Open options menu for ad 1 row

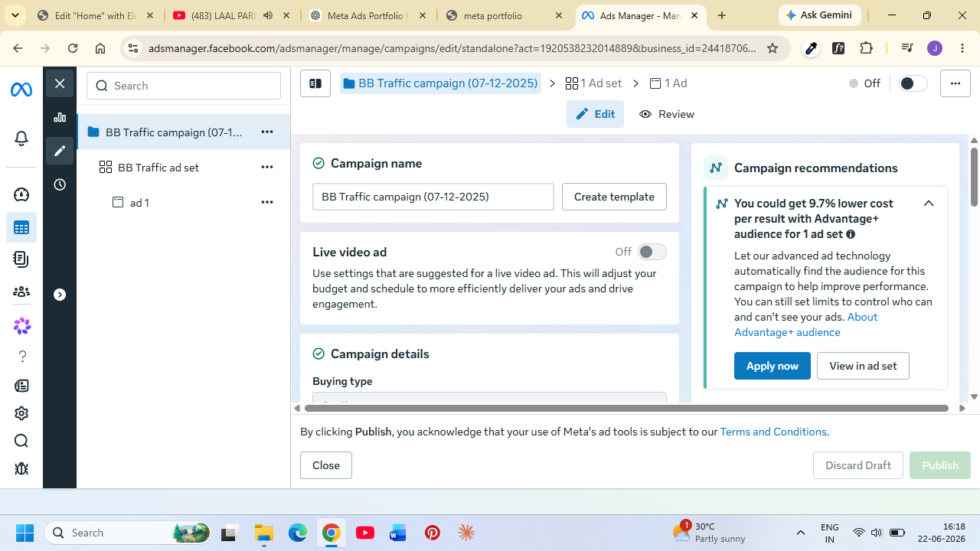click(x=267, y=202)
